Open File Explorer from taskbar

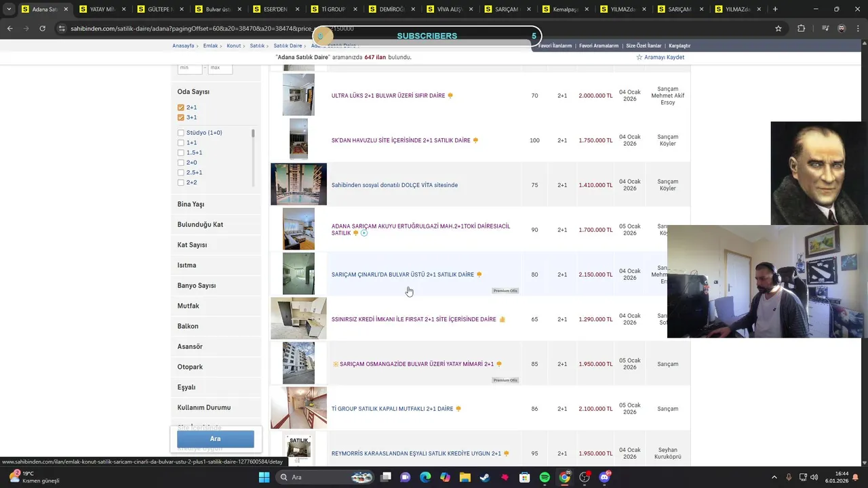tap(465, 477)
